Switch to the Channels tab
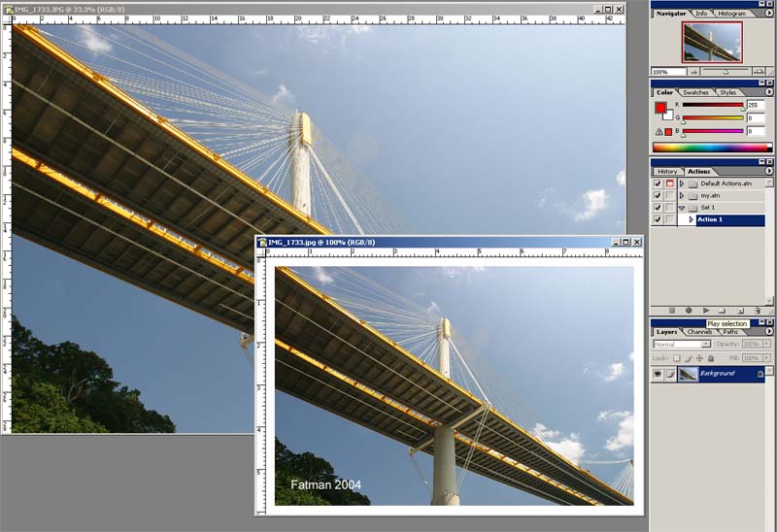777x532 pixels. coord(699,332)
